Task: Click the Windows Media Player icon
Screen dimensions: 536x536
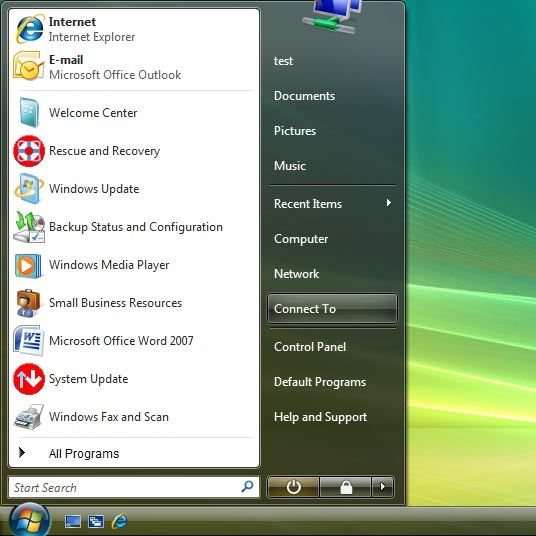Action: coord(29,265)
